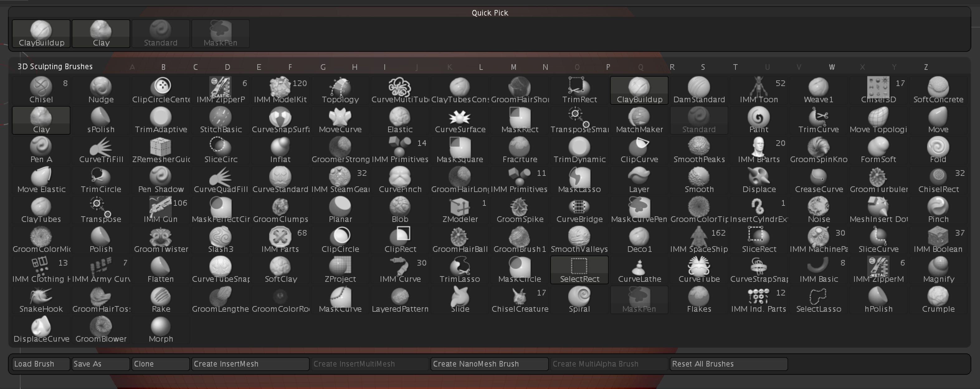Choose the DamStandard brush
Image resolution: width=980 pixels, height=389 pixels.
click(699, 90)
